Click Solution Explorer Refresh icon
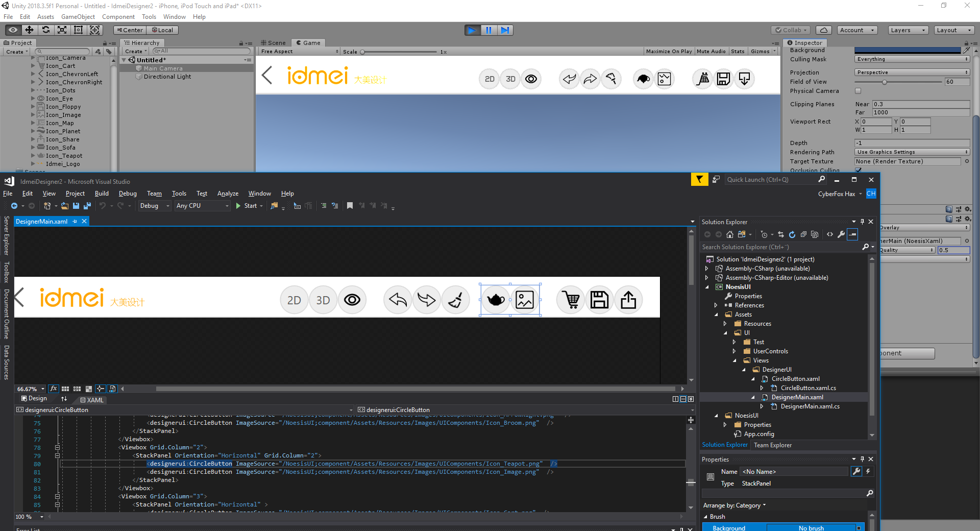 (x=792, y=234)
